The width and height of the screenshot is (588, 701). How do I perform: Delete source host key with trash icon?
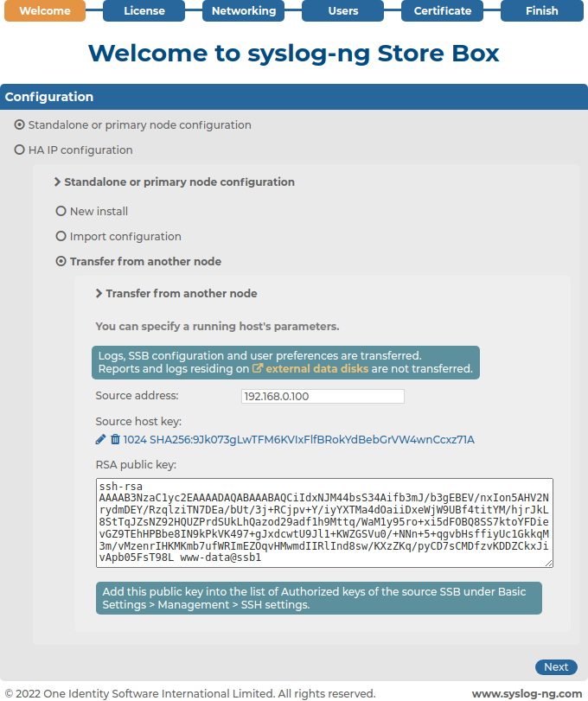(x=115, y=439)
